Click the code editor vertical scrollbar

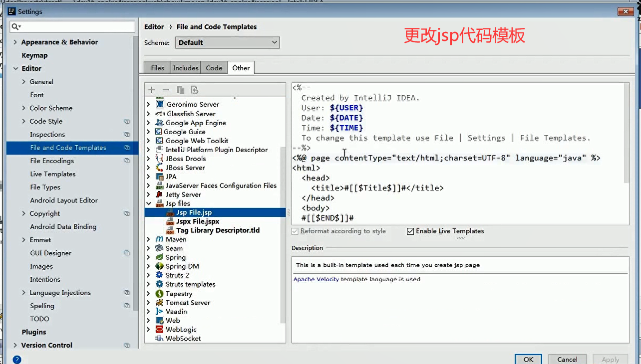tap(627, 133)
